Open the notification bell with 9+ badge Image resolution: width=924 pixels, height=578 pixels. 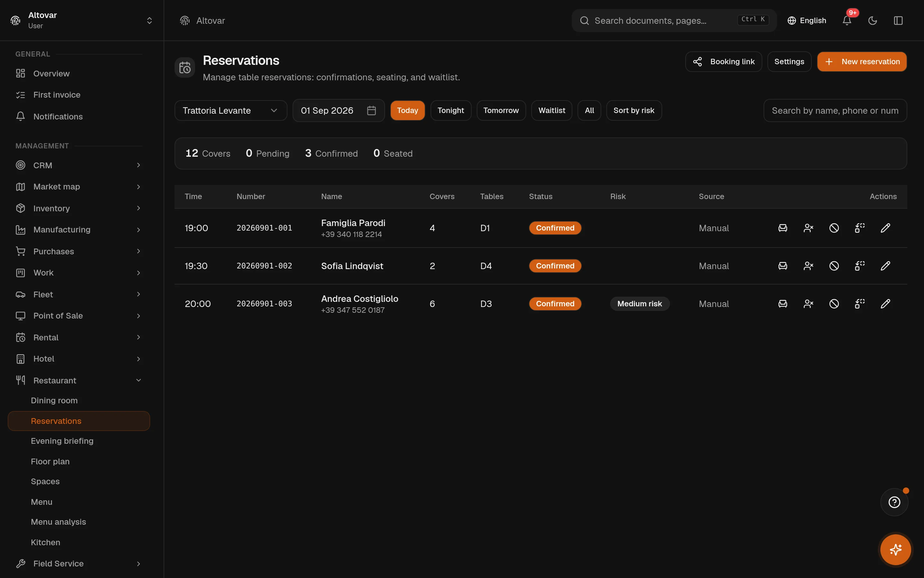[847, 20]
